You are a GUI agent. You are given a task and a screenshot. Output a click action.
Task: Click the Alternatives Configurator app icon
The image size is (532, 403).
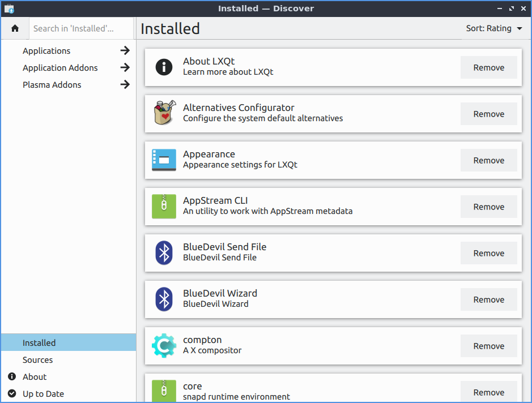click(x=164, y=114)
